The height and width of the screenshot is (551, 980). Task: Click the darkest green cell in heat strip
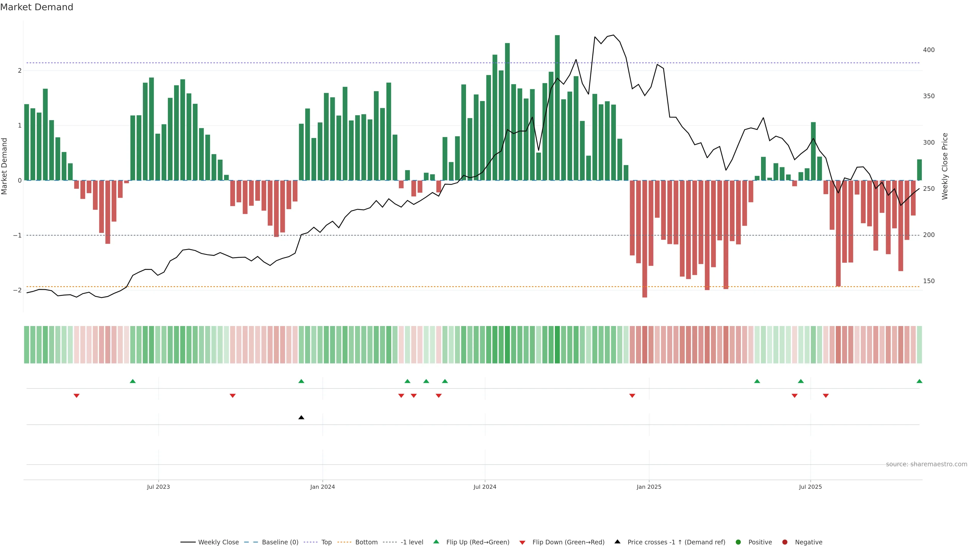[557, 345]
